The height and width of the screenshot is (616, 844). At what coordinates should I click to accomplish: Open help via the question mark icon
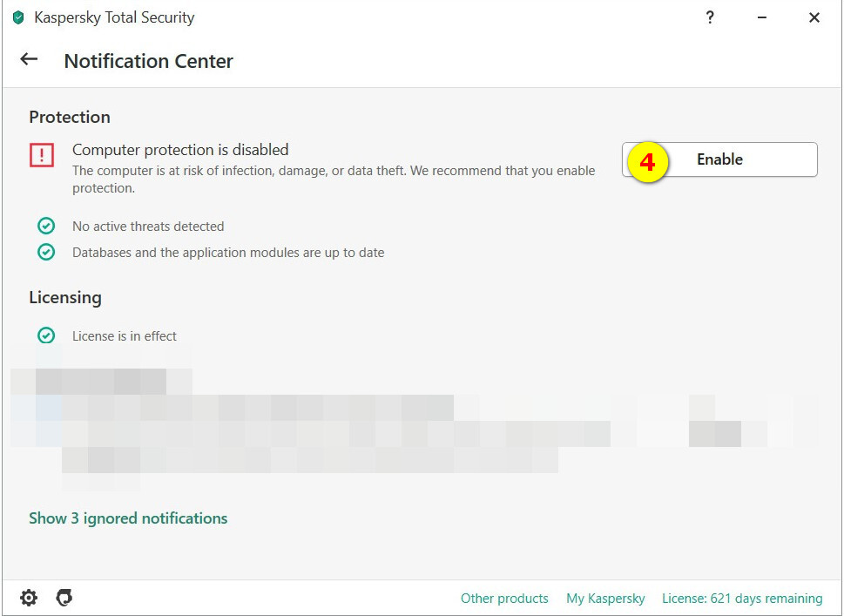pyautogui.click(x=710, y=17)
